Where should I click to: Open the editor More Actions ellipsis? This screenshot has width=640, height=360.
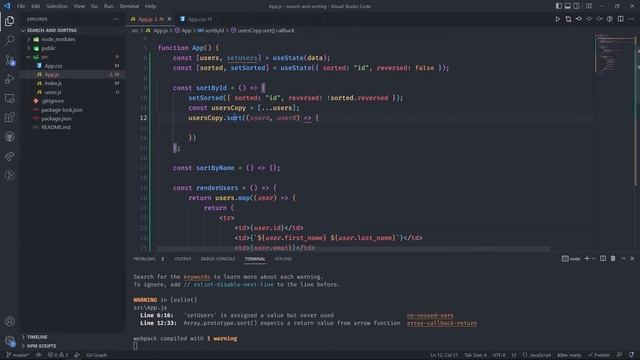[x=631, y=19]
